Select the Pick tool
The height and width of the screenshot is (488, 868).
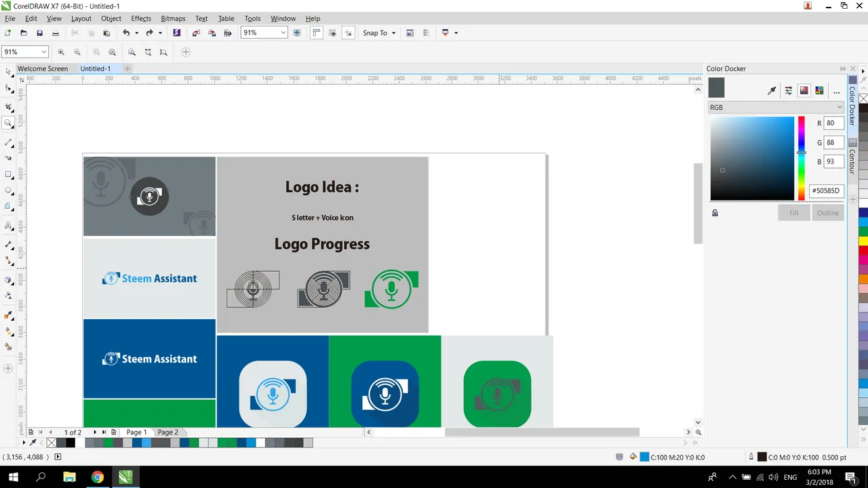8,71
